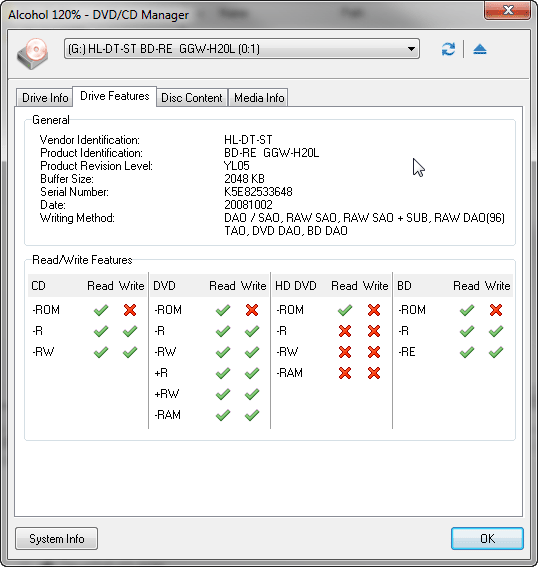Click the BD -RE write checkmark

pyautogui.click(x=496, y=352)
